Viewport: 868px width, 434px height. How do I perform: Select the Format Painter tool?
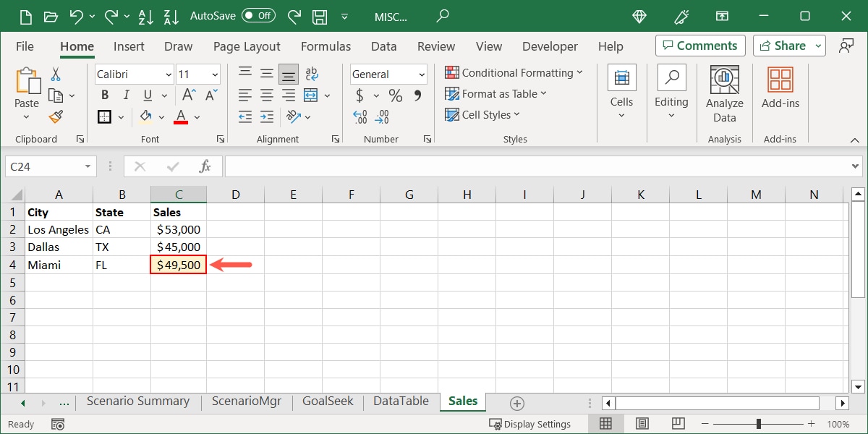[54, 117]
